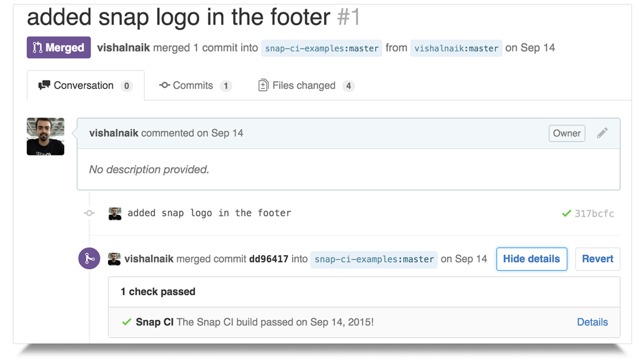The image size is (644, 363).
Task: Click vishalnaik's large avatar photo
Action: [45, 137]
